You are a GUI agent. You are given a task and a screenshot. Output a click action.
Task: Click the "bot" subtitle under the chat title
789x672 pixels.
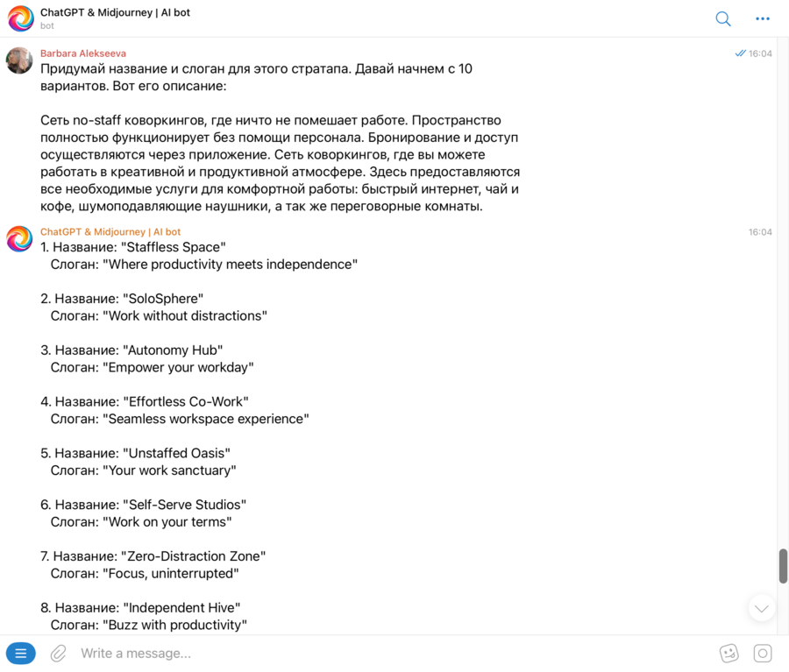[47, 26]
